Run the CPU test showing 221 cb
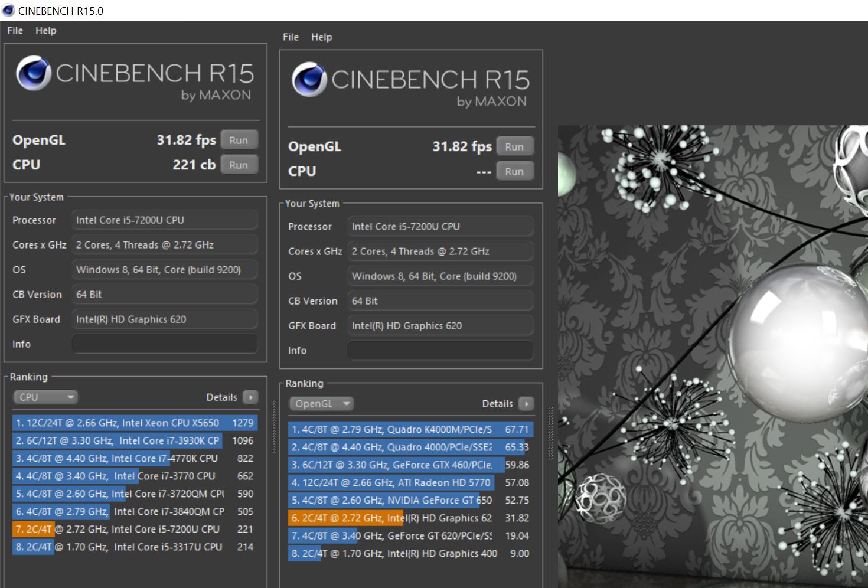 (239, 165)
